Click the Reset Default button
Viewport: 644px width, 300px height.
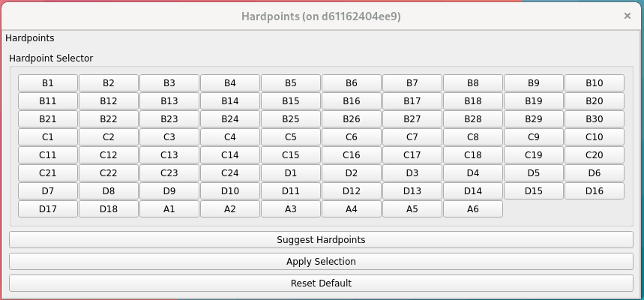pyautogui.click(x=321, y=283)
